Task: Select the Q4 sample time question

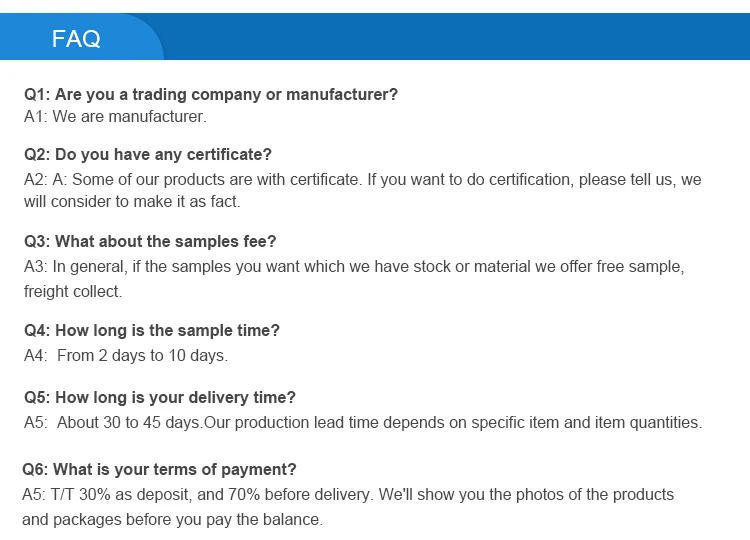Action: 152,331
